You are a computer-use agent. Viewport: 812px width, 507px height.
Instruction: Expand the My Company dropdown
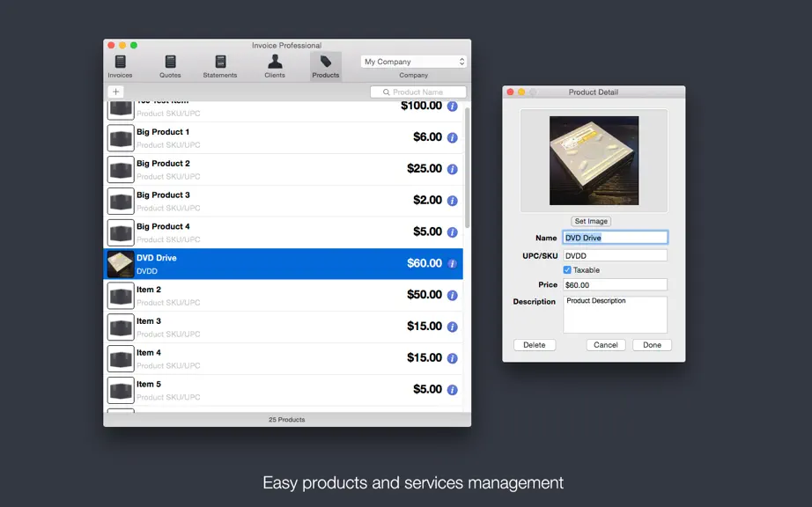pyautogui.click(x=414, y=62)
